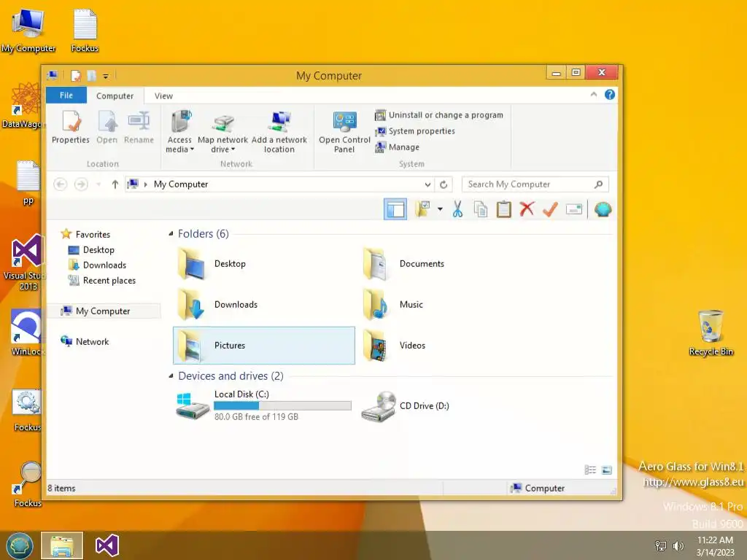Click the Paste clipboard toolbar icon

503,209
